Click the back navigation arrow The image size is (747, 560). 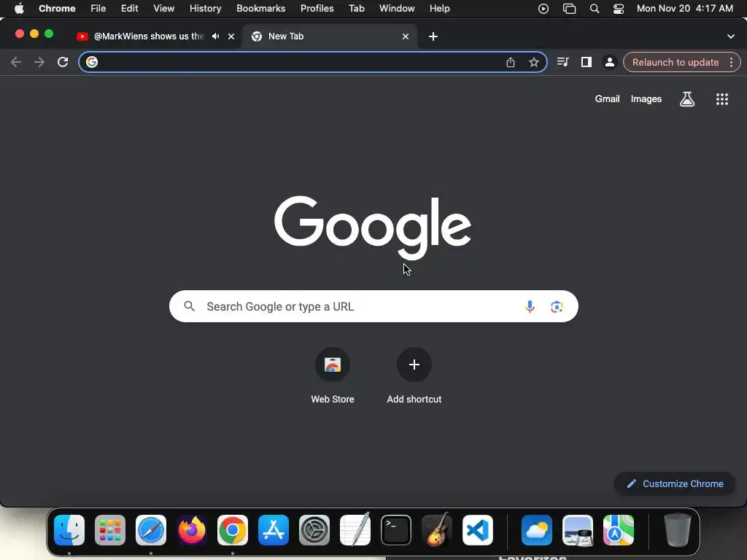[x=16, y=62]
